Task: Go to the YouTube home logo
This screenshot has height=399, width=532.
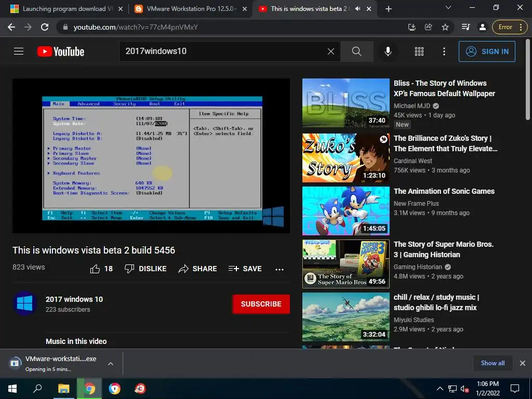Action: pos(61,51)
